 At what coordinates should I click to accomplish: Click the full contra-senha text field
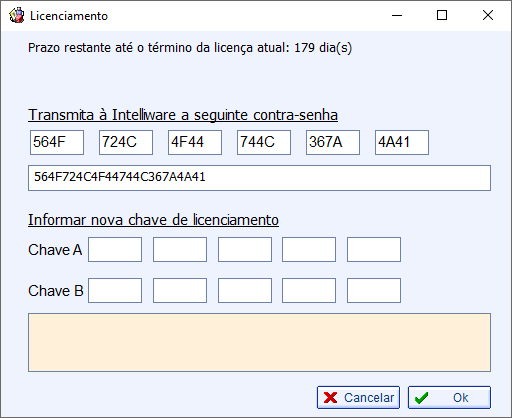tap(259, 178)
